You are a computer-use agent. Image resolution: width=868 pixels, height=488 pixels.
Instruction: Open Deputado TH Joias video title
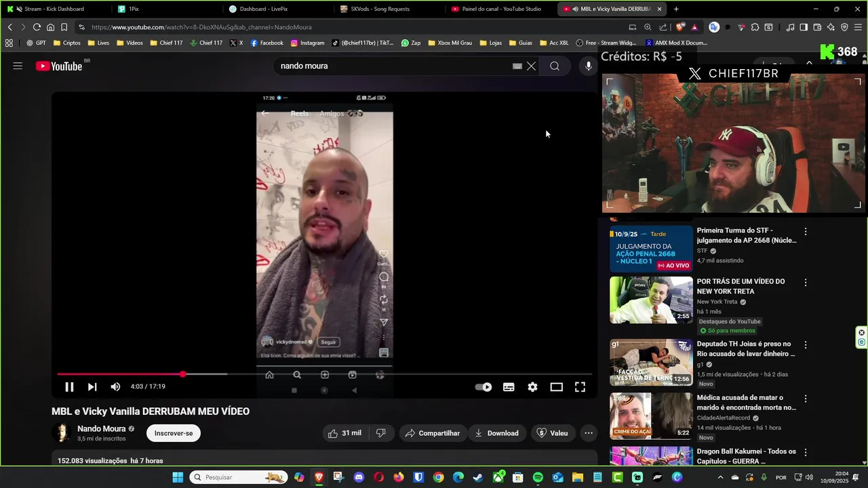click(746, 348)
